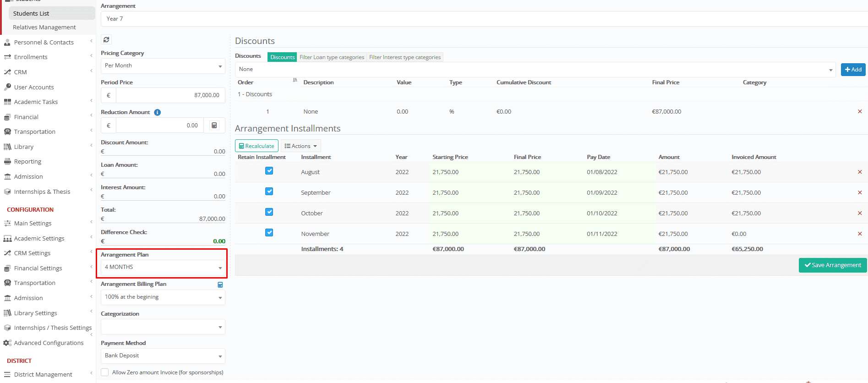Expand the Transportation settings under Configuration

pos(35,283)
